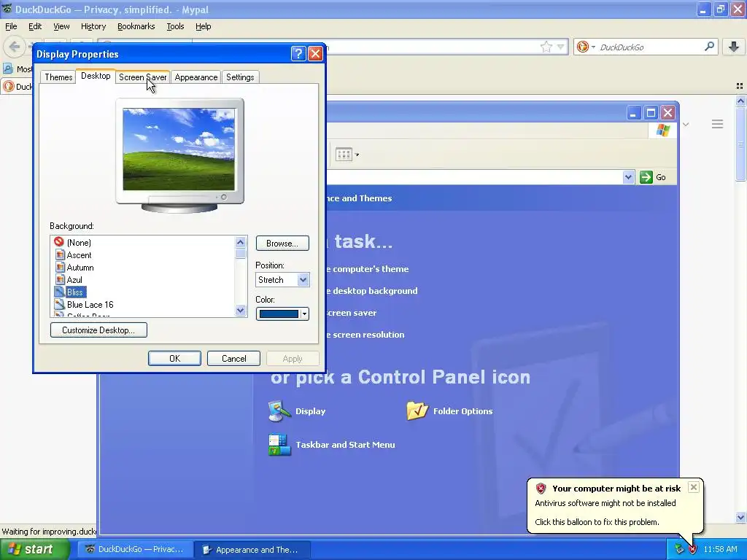
Task: Switch to the Themes tab
Action: click(58, 77)
